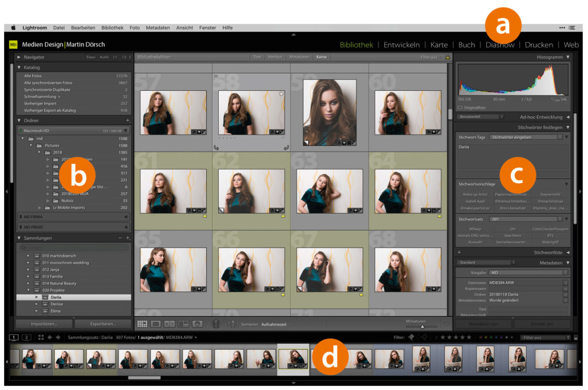Open people face view icon
Screen dimensions: 588x390
point(197,324)
